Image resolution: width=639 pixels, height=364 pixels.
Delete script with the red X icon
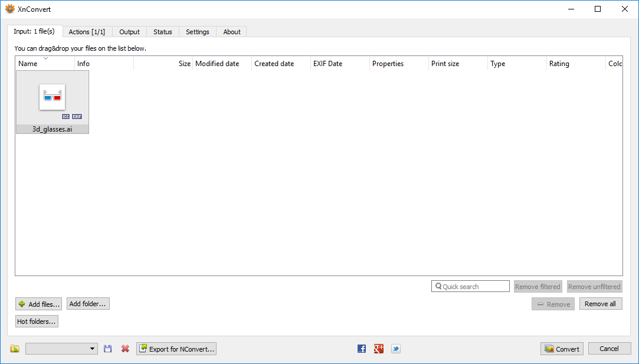[x=125, y=349]
